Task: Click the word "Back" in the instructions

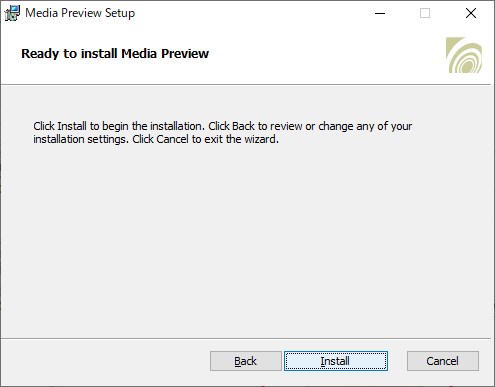Action: 243,126
